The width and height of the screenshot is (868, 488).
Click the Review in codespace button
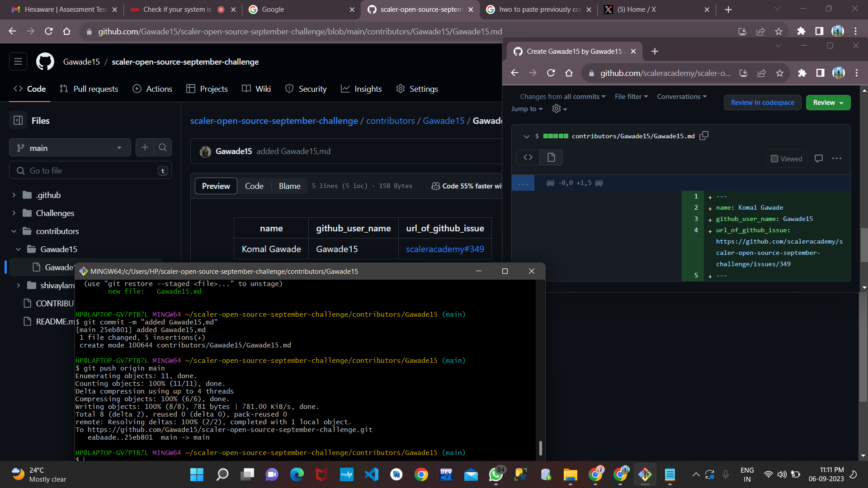point(762,103)
